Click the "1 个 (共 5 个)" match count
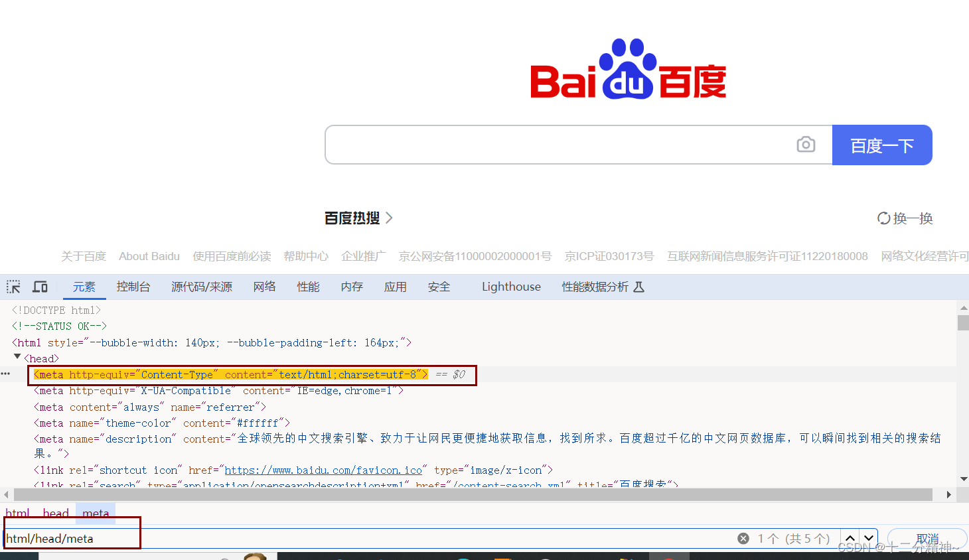This screenshot has height=560, width=969. pos(794,538)
